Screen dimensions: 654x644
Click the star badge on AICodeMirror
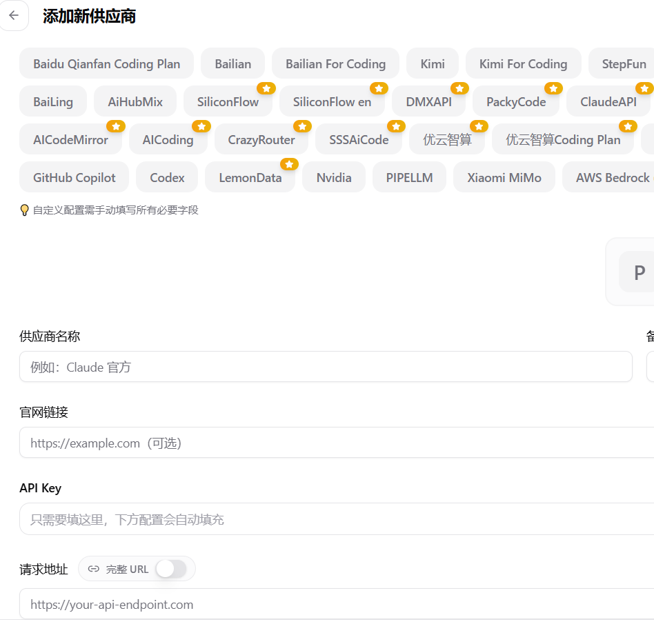pos(116,126)
